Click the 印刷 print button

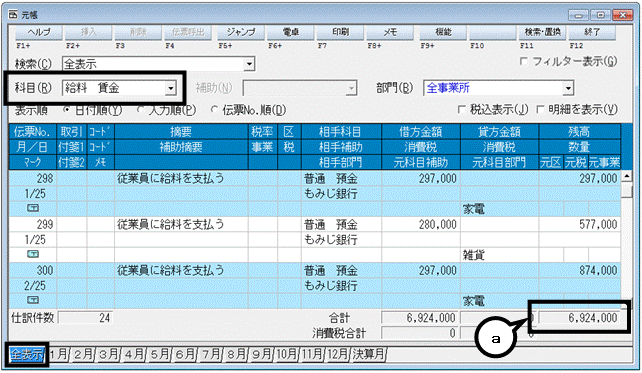[x=340, y=32]
